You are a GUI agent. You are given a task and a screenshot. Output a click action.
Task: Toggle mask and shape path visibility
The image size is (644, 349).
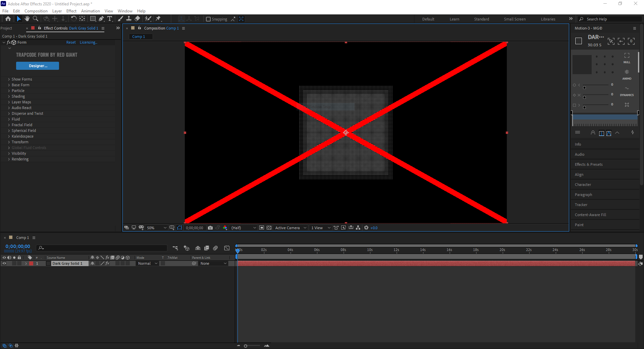pyautogui.click(x=179, y=228)
